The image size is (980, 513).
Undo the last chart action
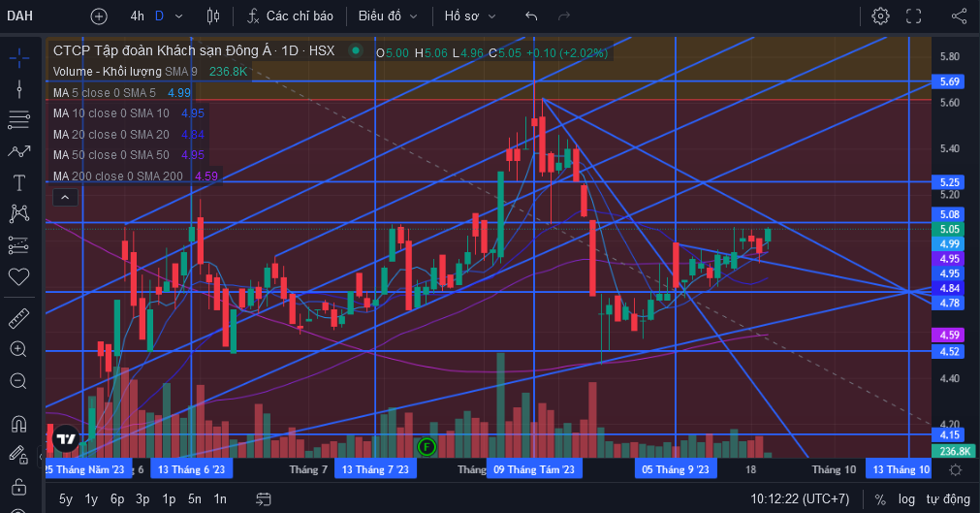531,16
